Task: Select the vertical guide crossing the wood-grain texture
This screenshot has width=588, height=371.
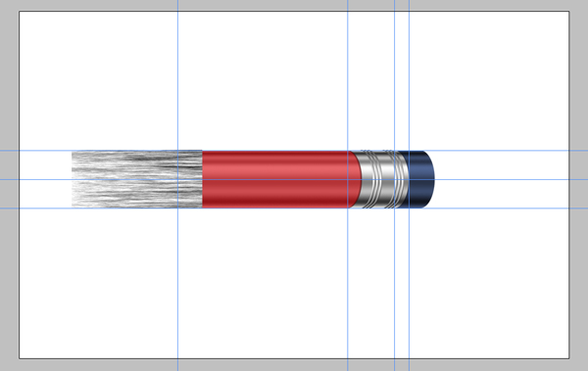Action: pyautogui.click(x=177, y=186)
